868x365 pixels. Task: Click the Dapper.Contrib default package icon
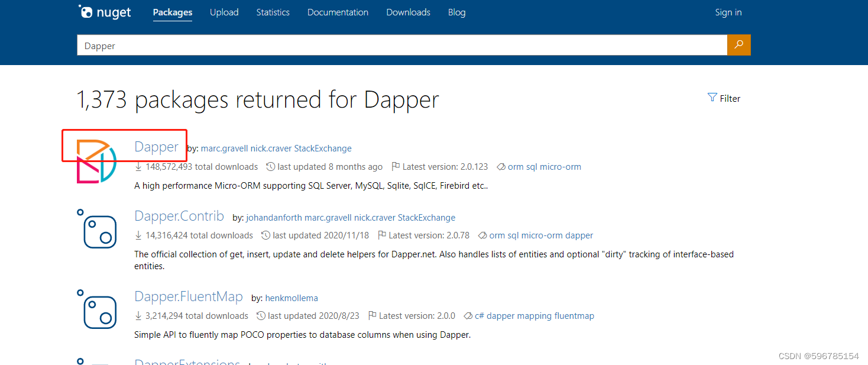[x=97, y=228]
